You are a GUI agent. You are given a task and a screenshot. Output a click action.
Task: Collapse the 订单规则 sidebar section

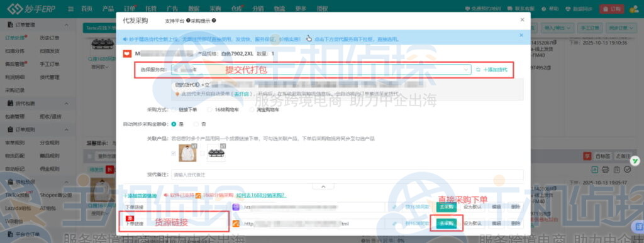tap(67, 129)
